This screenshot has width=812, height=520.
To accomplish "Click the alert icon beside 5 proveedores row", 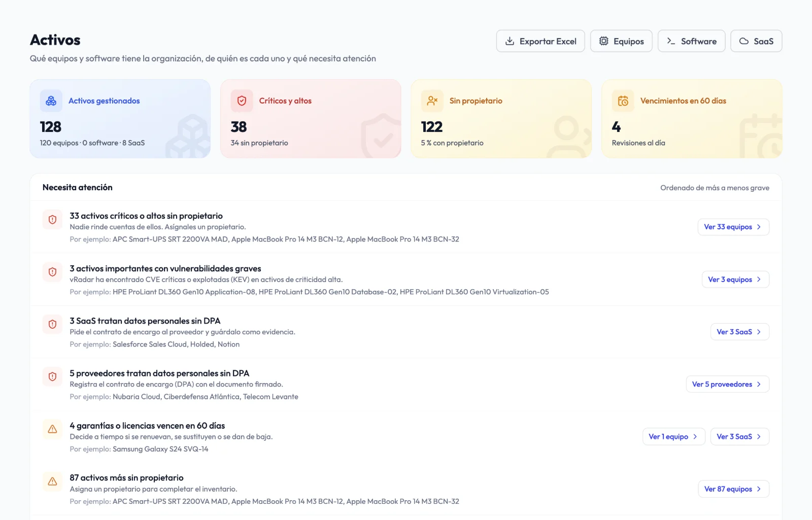I will (52, 376).
